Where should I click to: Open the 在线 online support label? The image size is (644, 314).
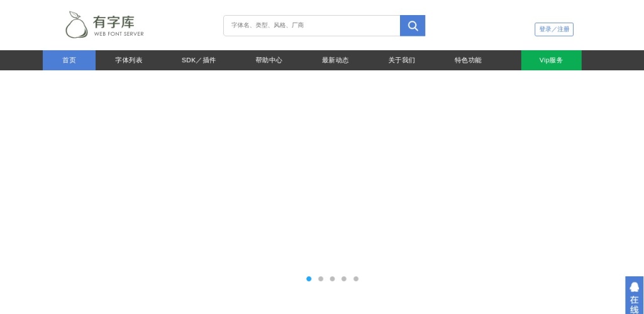pos(635,305)
